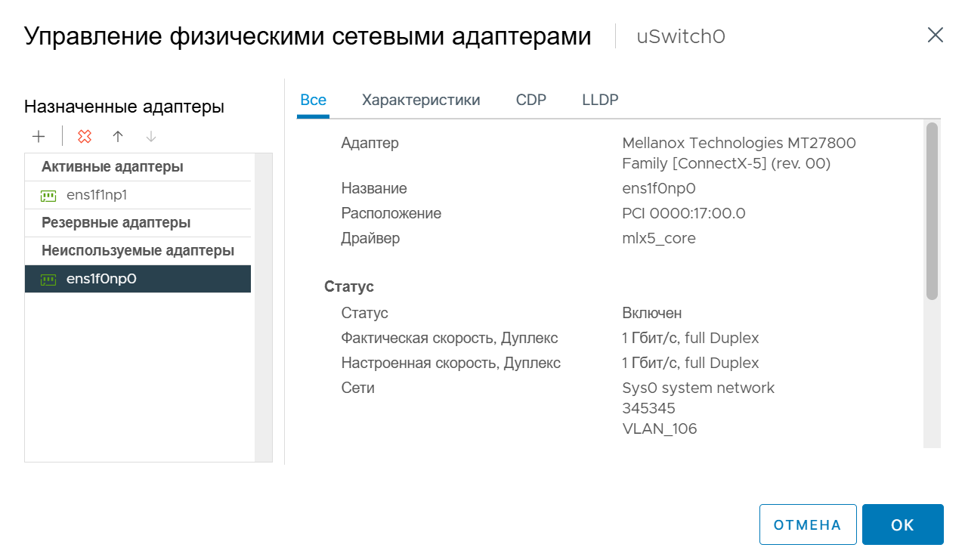Move the adapter up with the up arrow
Viewport: 965px width, 560px height.
click(x=117, y=136)
